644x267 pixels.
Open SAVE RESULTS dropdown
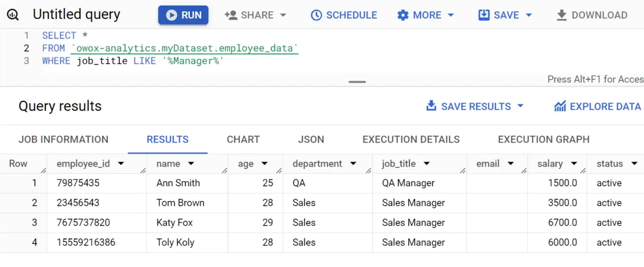coord(475,106)
